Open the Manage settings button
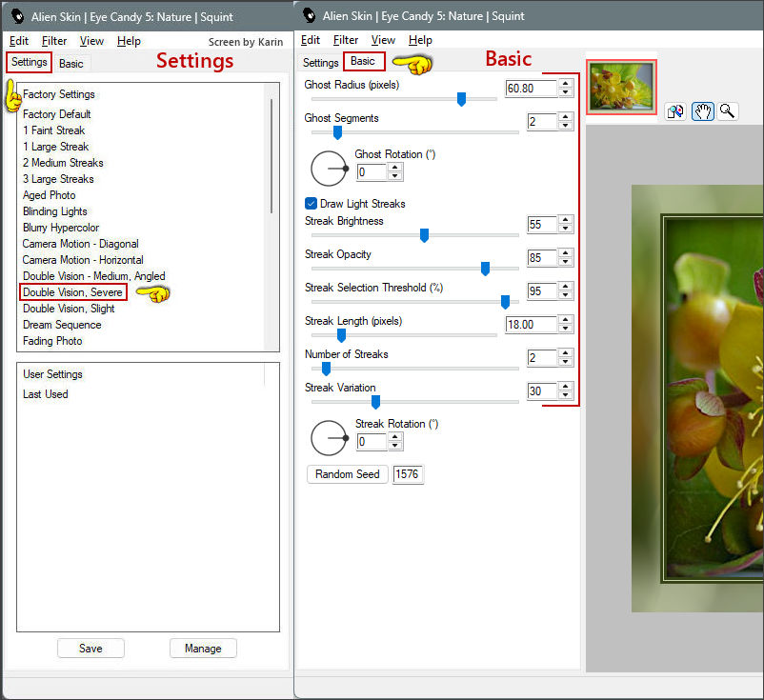 tap(203, 649)
